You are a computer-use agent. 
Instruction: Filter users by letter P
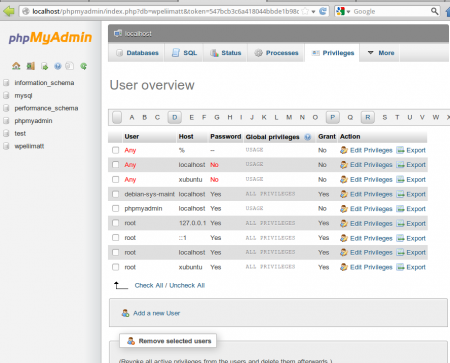pos(332,117)
